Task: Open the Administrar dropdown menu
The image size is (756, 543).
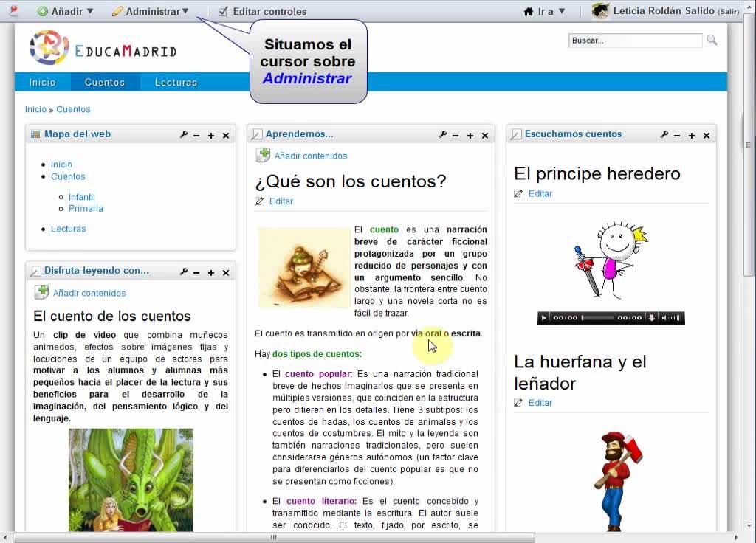Action: point(150,11)
